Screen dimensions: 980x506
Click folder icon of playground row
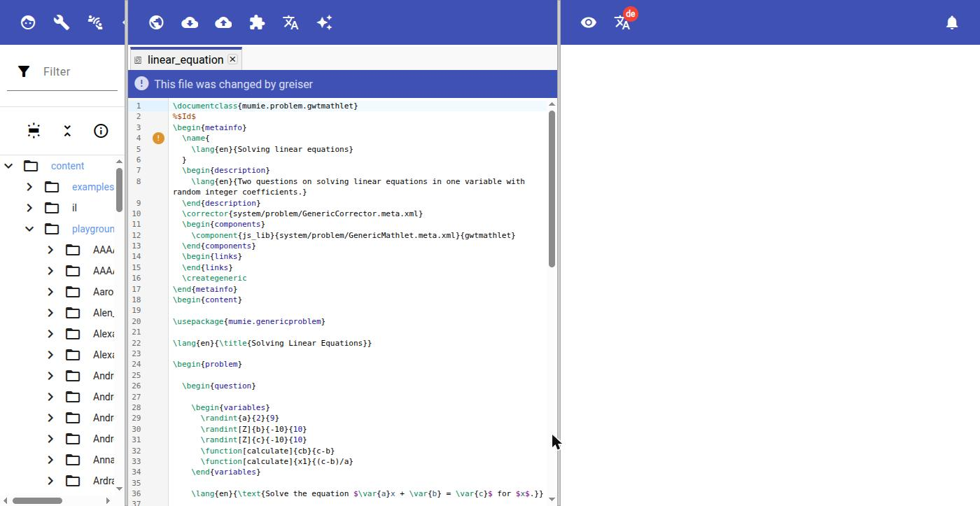click(52, 229)
